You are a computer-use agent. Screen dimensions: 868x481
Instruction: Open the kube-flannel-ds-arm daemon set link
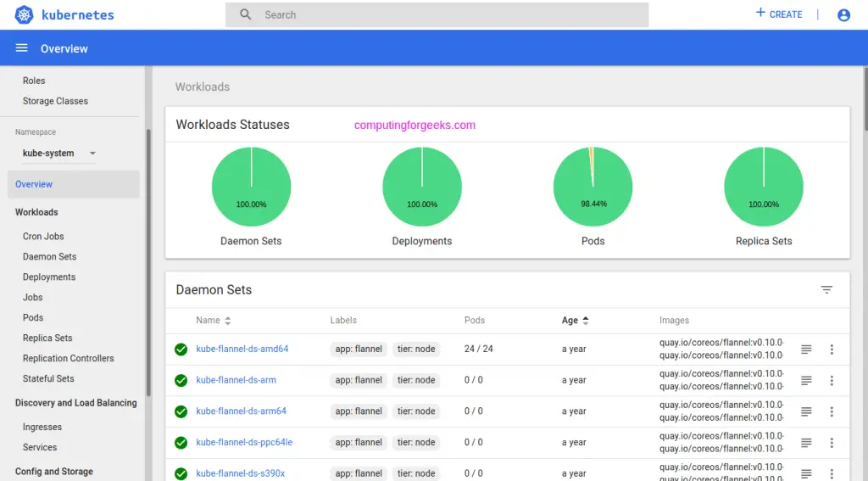(x=236, y=380)
